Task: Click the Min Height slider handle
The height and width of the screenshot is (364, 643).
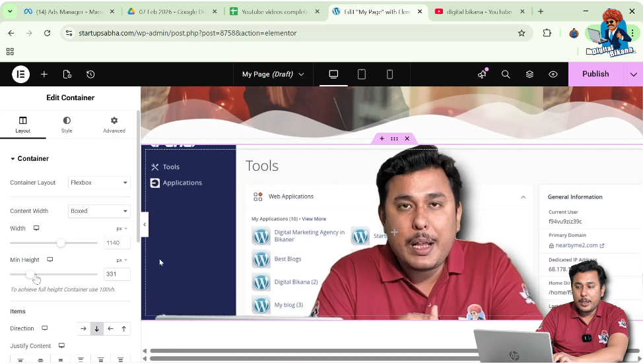Action: (x=30, y=274)
